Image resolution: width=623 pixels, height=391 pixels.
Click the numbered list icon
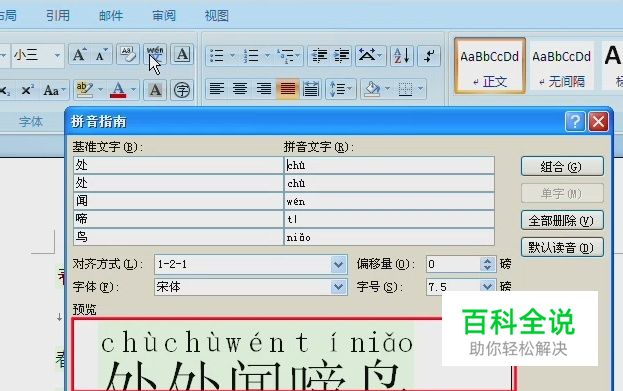[x=251, y=56]
